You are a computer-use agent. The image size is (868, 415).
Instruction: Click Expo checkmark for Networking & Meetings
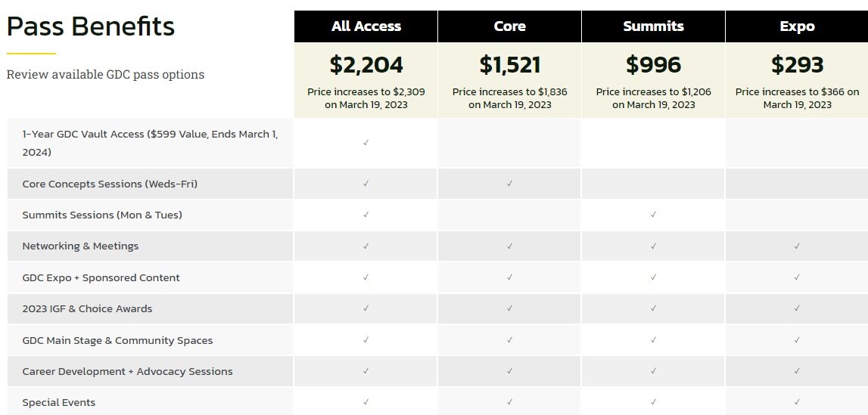(797, 246)
